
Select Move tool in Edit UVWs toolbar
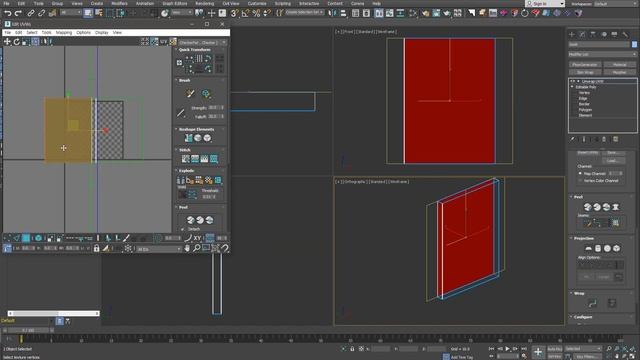coord(7,41)
